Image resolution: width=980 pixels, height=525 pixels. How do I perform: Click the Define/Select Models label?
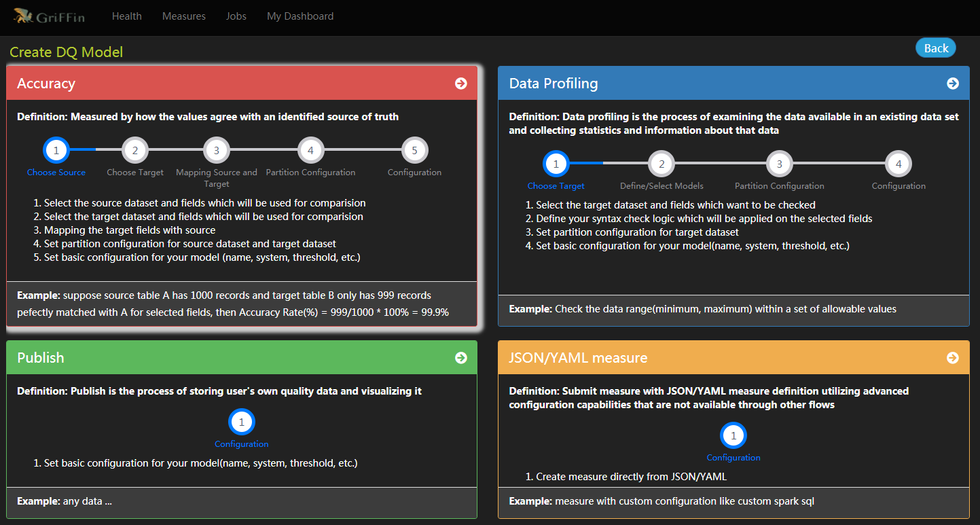661,186
